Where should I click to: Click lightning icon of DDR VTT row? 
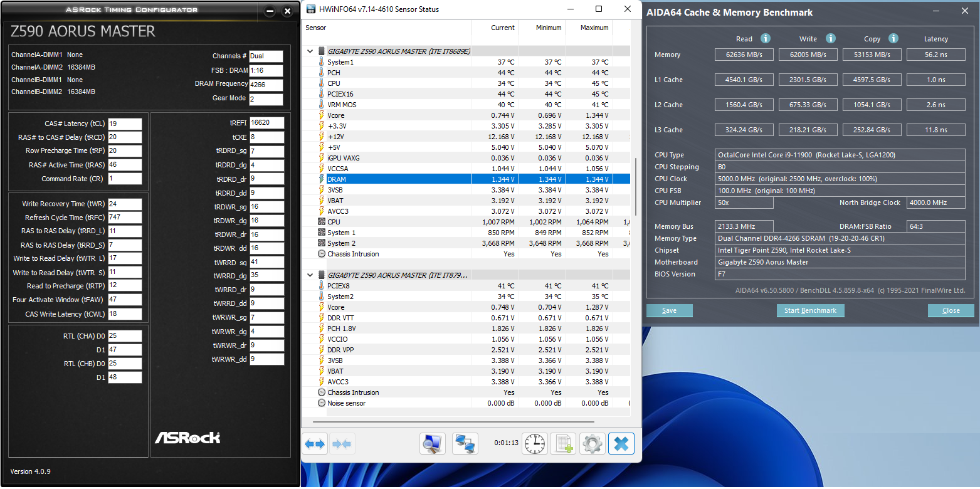click(322, 318)
